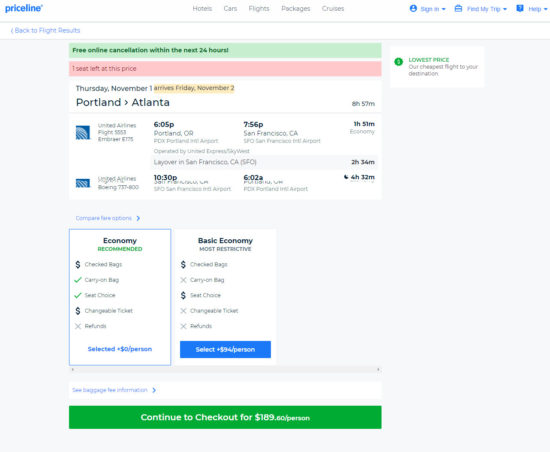Click Basic Economy Changeable Ticket X icon
The image size is (550, 452).
click(183, 311)
